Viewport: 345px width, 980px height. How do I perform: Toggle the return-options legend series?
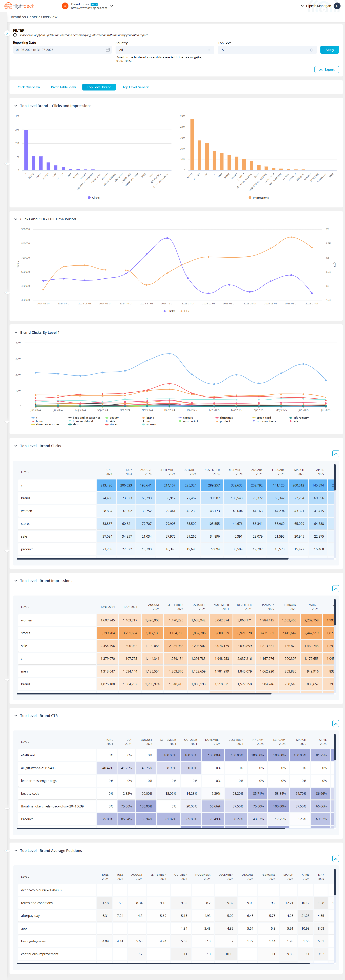[x=264, y=421]
